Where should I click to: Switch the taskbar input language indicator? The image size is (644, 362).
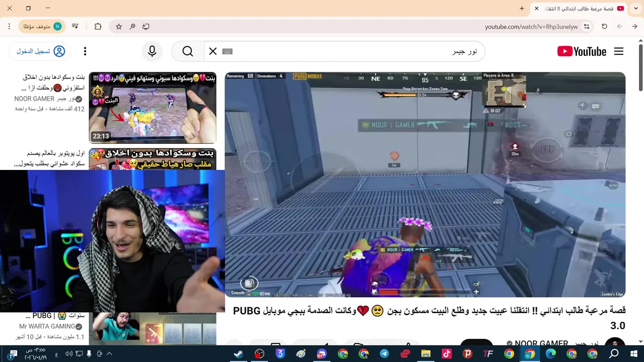click(x=56, y=354)
